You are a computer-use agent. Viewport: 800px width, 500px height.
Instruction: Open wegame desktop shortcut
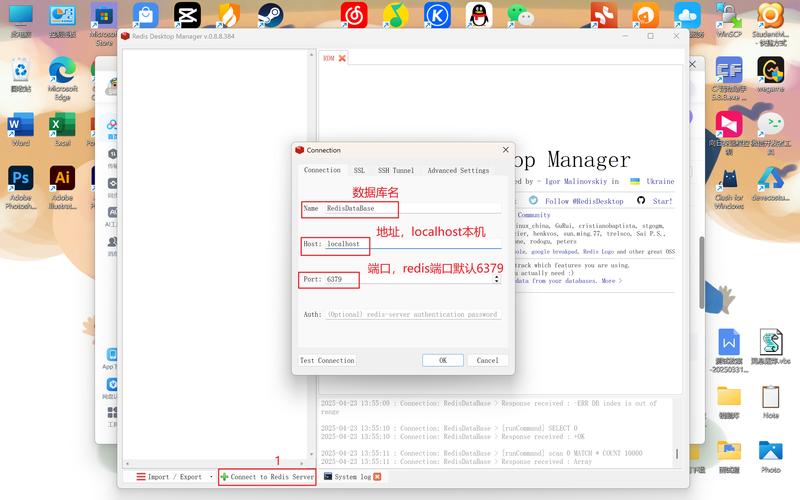[770, 74]
